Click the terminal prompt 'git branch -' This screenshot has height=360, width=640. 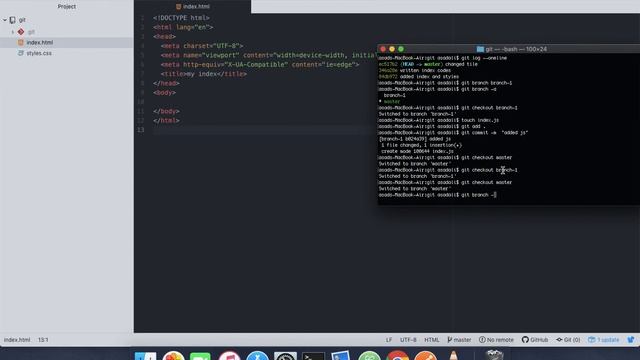pos(478,195)
